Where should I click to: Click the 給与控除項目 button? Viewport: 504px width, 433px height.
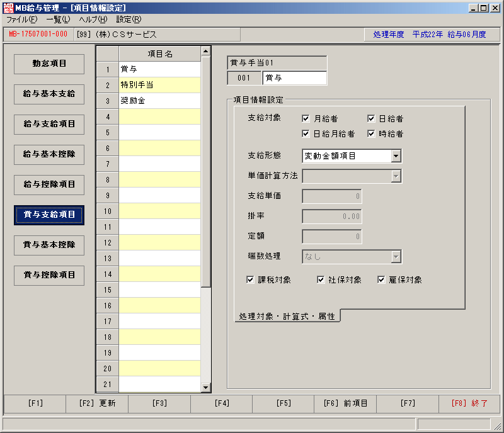coord(49,184)
